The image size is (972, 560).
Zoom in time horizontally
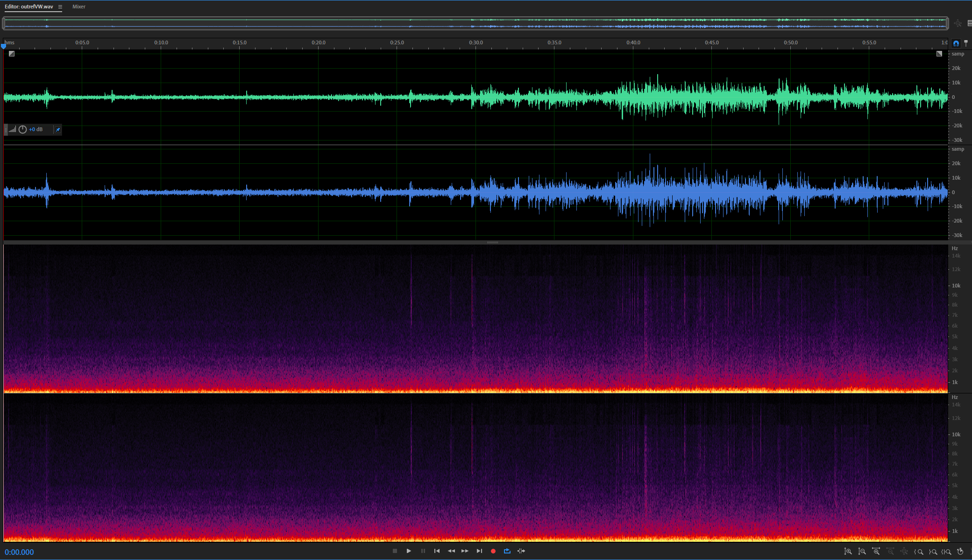[876, 552]
